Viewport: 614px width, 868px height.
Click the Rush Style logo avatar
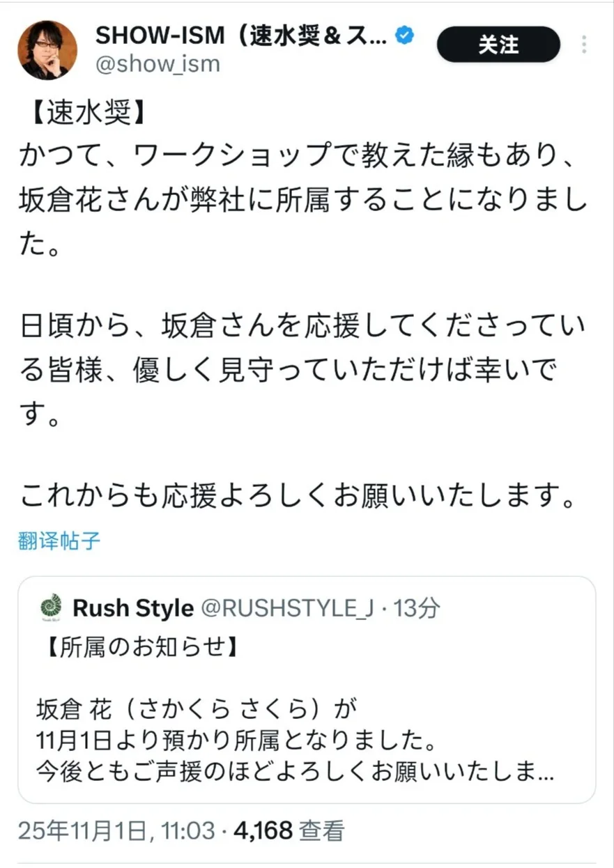(x=51, y=608)
